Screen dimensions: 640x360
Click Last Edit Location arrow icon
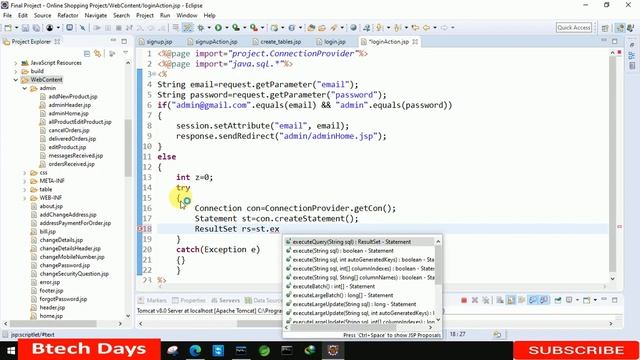pos(415,28)
